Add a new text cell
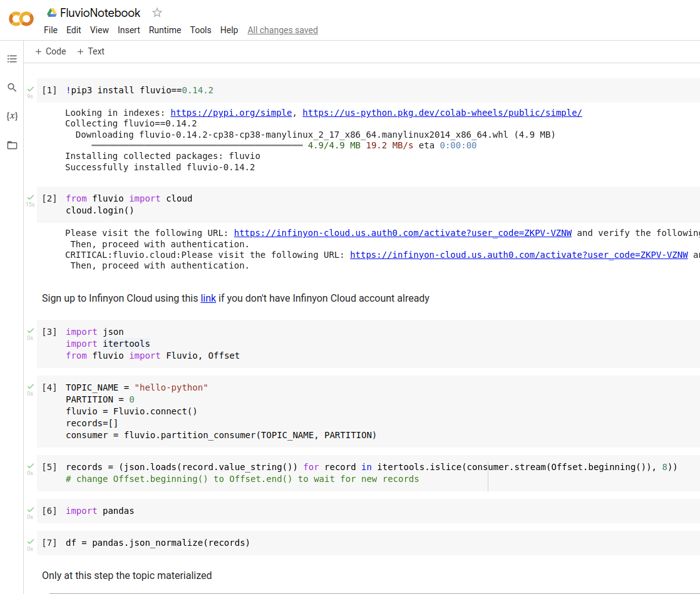The height and width of the screenshot is (594, 700). pos(90,51)
